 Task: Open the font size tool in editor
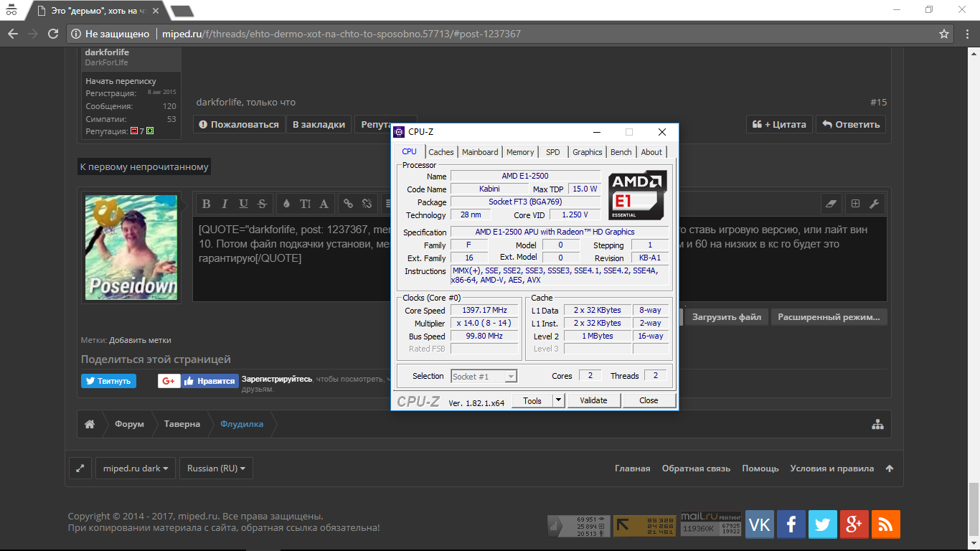coord(305,204)
